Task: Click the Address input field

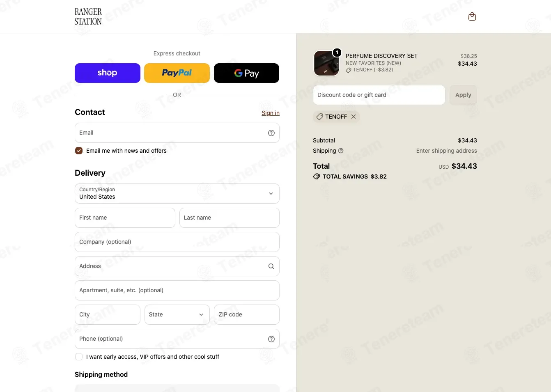Action: pos(177,266)
